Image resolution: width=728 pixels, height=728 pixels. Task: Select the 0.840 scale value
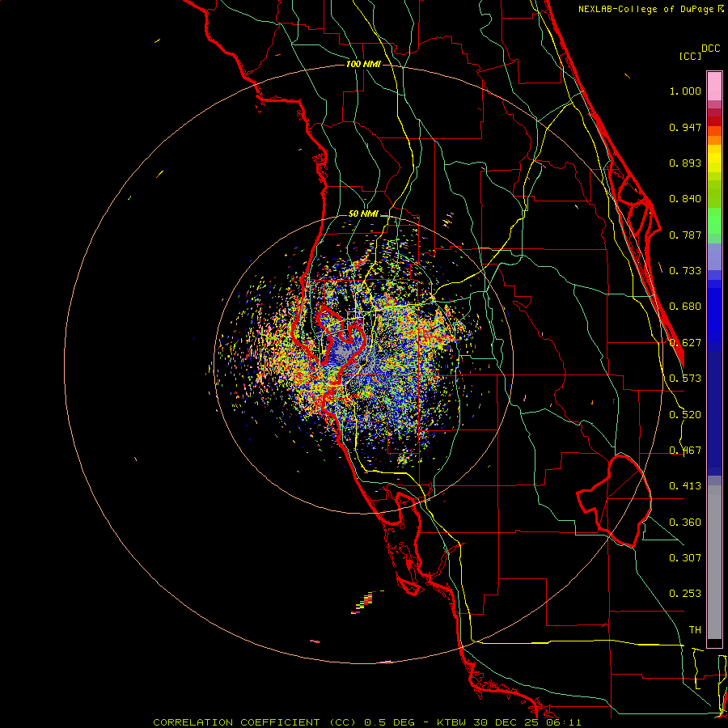pos(685,199)
